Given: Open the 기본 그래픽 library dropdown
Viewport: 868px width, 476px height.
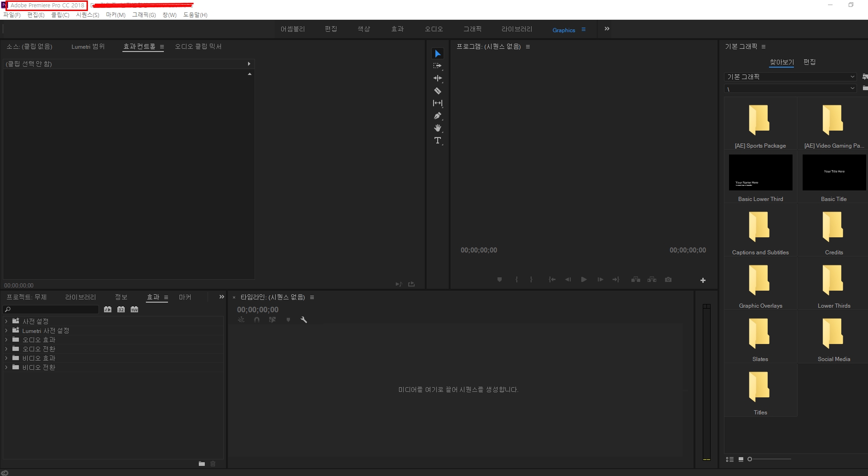Looking at the screenshot, I should (x=790, y=77).
